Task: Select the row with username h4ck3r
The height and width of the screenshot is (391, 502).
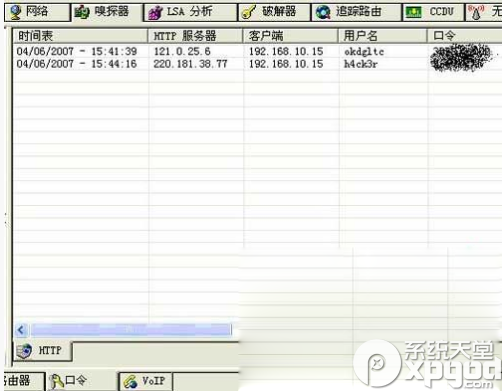Action: coord(257,64)
